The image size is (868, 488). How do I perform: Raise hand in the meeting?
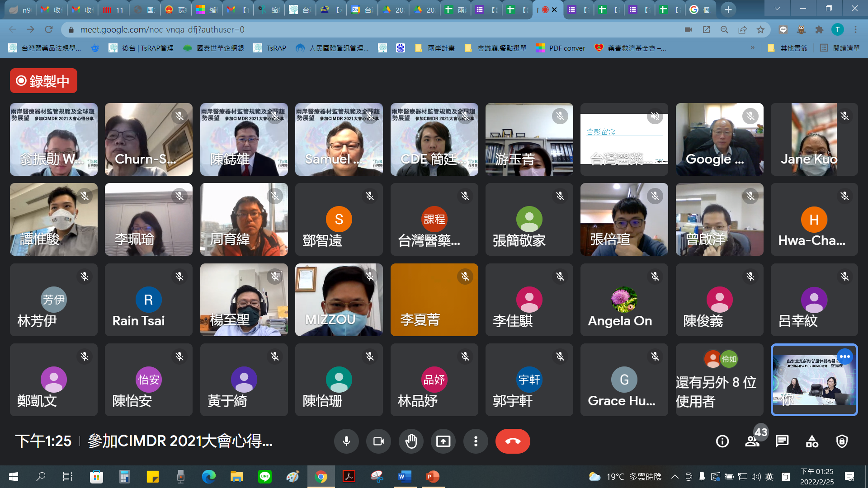click(411, 441)
